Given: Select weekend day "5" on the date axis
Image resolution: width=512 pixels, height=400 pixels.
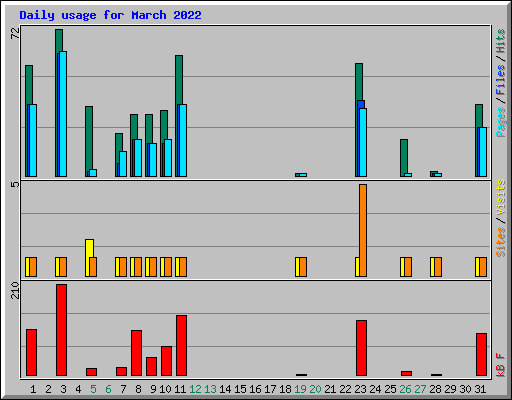Looking at the screenshot, I should tap(93, 389).
